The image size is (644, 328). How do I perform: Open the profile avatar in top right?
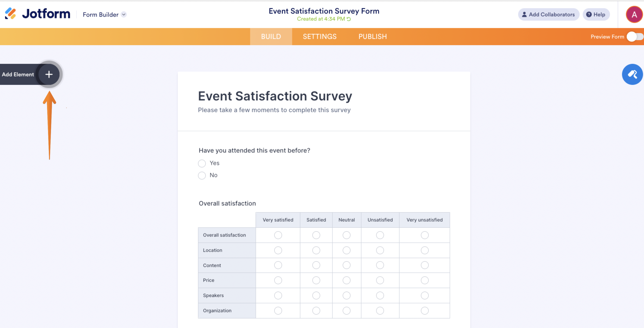pyautogui.click(x=634, y=14)
